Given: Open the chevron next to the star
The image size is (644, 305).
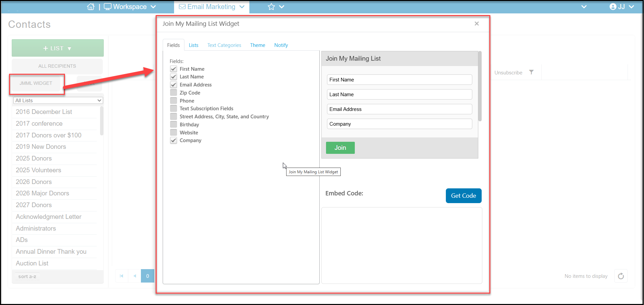Looking at the screenshot, I should click(x=281, y=7).
